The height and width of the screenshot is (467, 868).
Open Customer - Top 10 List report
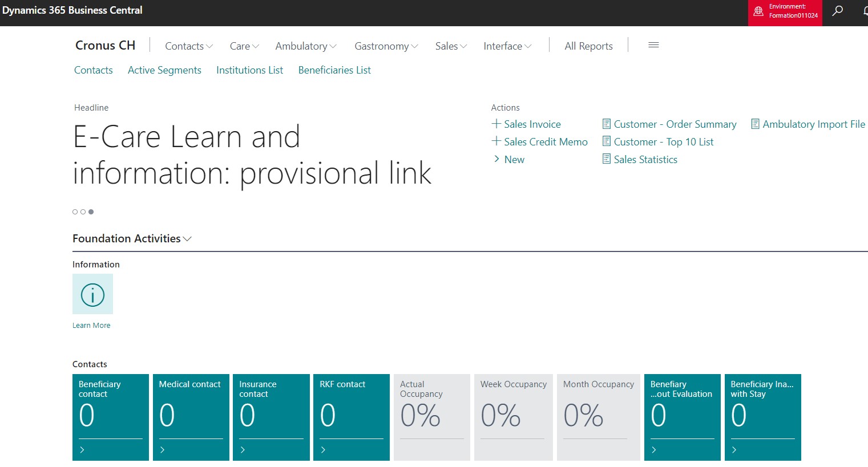(x=664, y=142)
